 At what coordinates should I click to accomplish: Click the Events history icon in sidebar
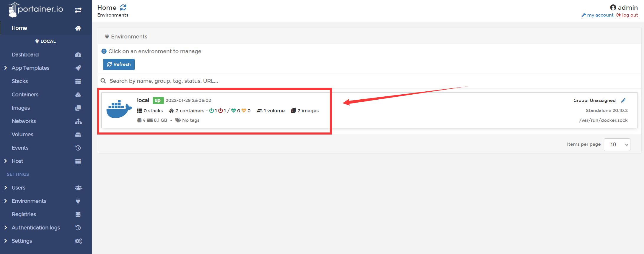tap(78, 148)
